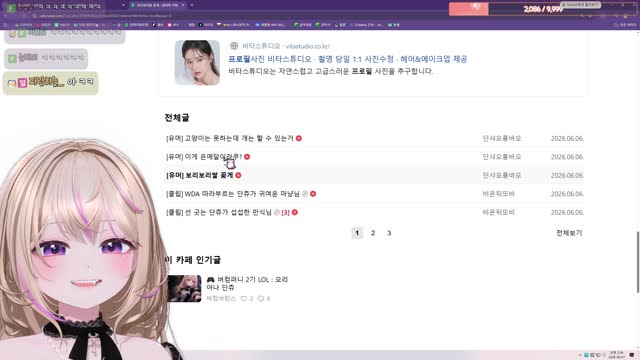Click the link attachment icon on '선 긋는 단츄가' row
640x360 pixels.
(277, 212)
